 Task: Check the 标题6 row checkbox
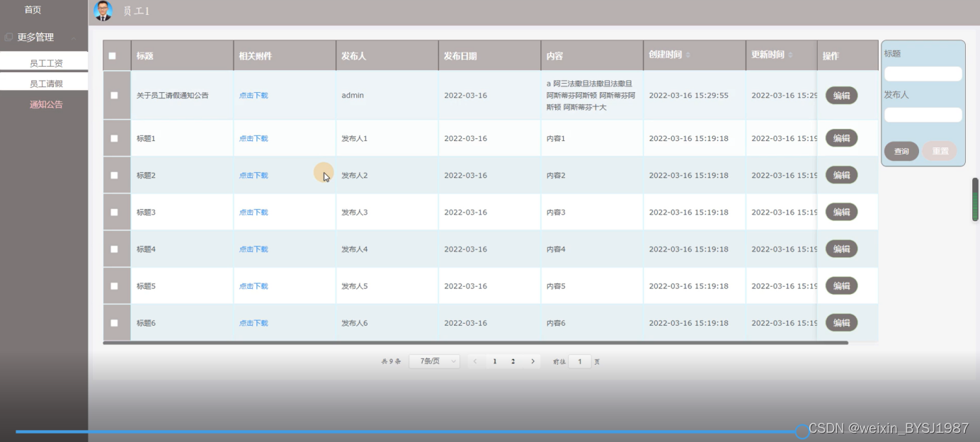coord(115,323)
